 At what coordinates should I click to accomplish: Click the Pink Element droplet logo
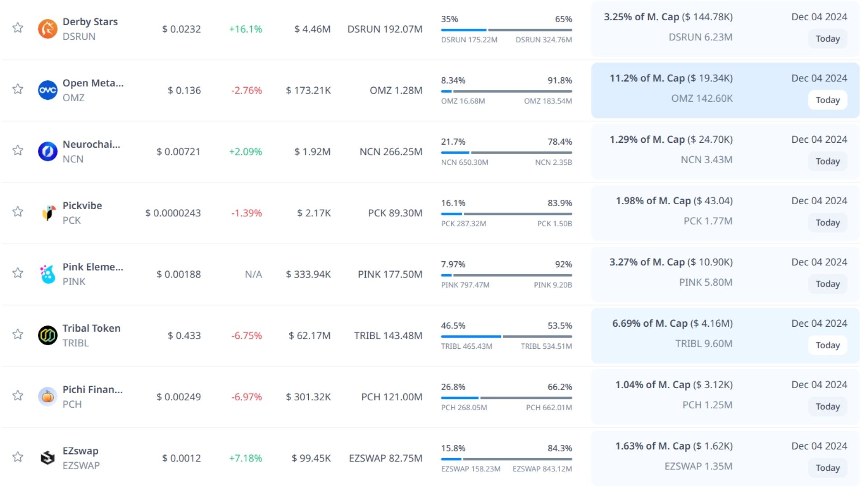click(x=47, y=274)
